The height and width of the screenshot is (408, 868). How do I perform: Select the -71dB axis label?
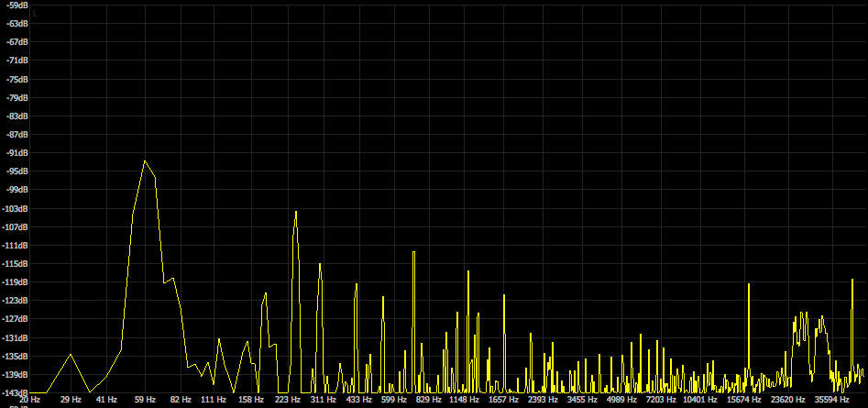(x=16, y=61)
